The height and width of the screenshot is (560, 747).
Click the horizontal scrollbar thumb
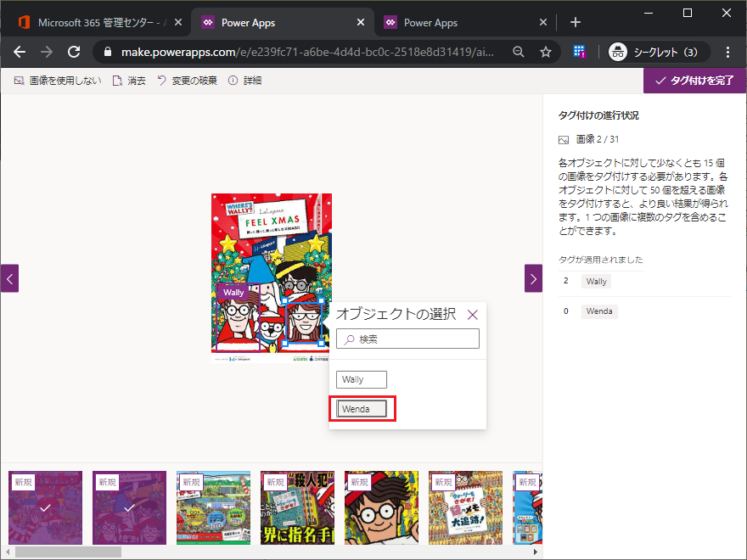(68, 552)
